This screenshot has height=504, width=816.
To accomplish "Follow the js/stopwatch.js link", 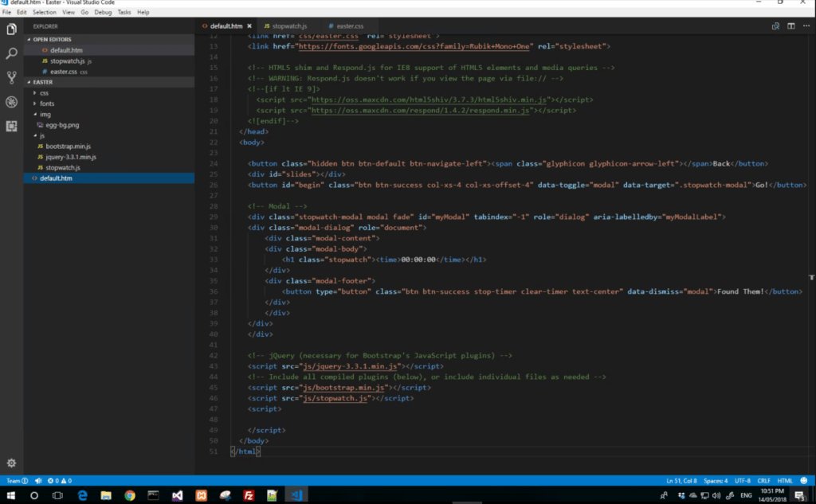I will [x=335, y=398].
